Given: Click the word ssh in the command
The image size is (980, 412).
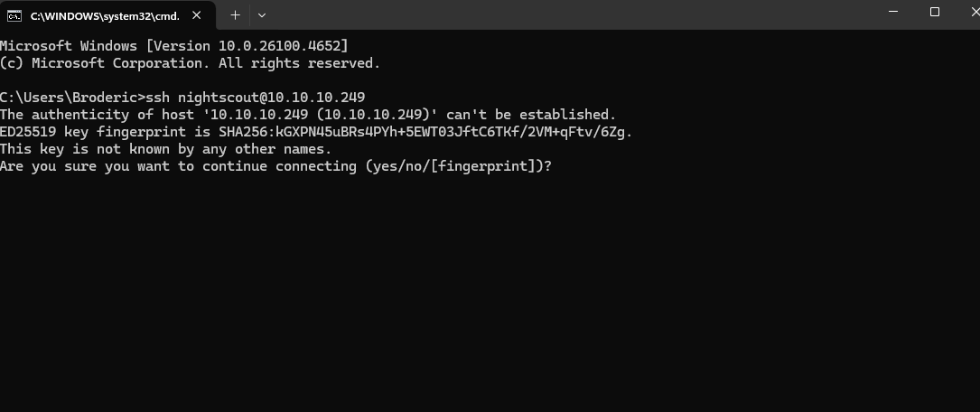Looking at the screenshot, I should click(158, 98).
